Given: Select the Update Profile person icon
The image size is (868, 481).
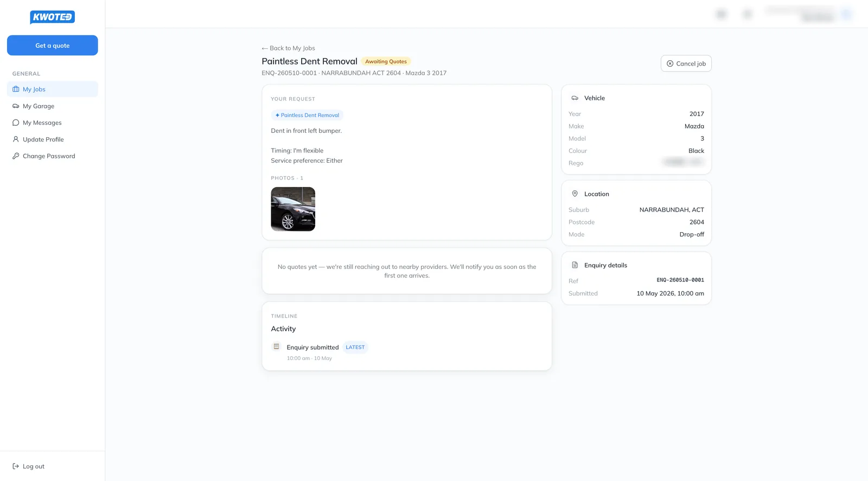Looking at the screenshot, I should coord(16,139).
